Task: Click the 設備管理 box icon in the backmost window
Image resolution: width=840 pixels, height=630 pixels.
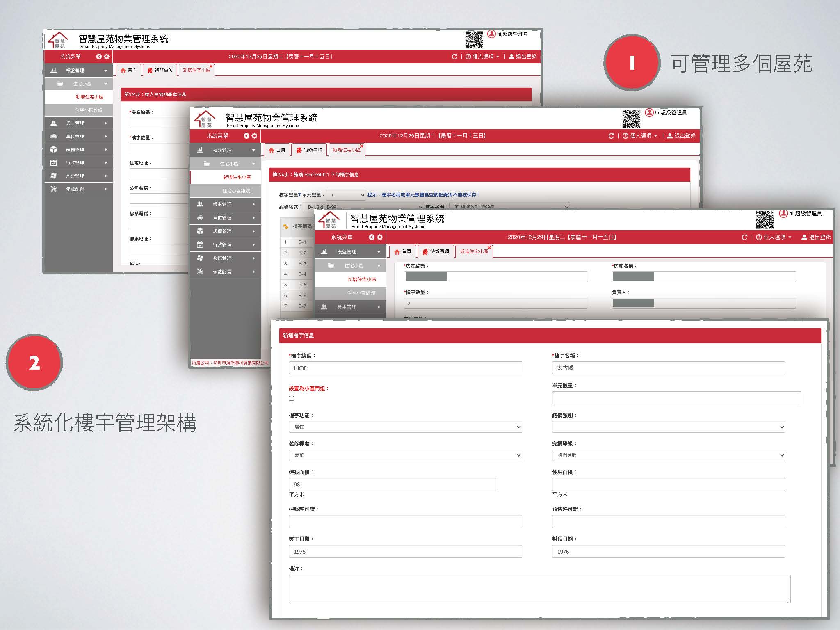Action: (x=53, y=149)
